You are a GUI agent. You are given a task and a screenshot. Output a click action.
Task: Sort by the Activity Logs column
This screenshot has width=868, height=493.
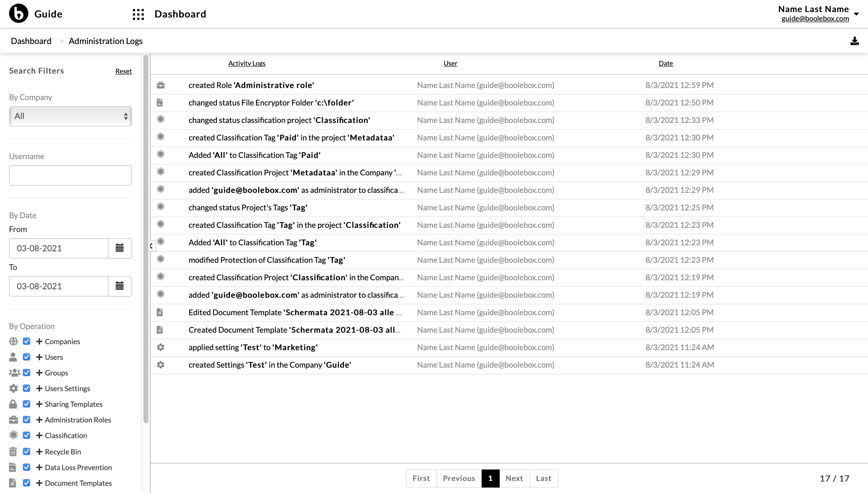[x=247, y=63]
